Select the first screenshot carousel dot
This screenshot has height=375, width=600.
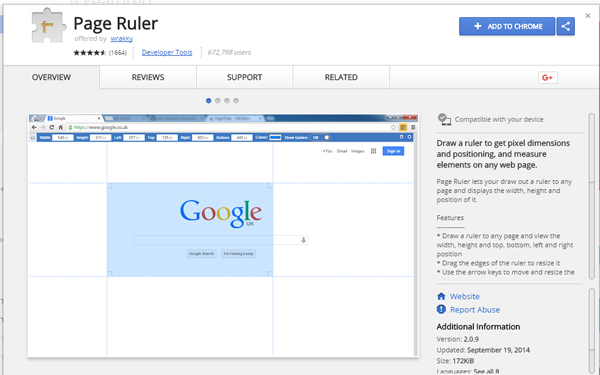pyautogui.click(x=209, y=101)
